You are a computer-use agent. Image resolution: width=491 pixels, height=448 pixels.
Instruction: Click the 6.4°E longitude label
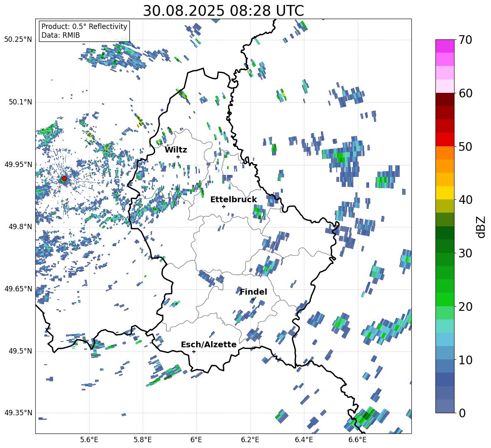[x=304, y=440]
